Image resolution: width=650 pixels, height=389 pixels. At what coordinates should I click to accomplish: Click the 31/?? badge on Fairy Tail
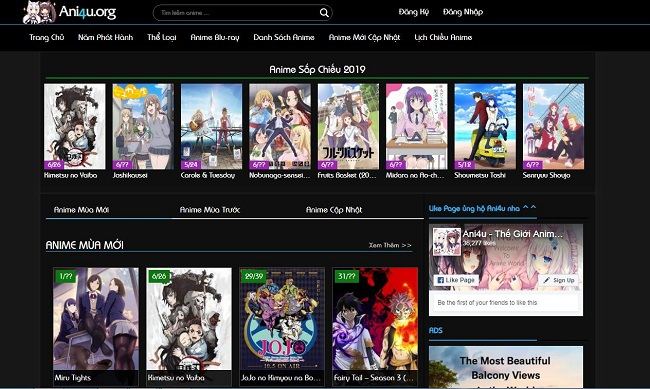[346, 276]
